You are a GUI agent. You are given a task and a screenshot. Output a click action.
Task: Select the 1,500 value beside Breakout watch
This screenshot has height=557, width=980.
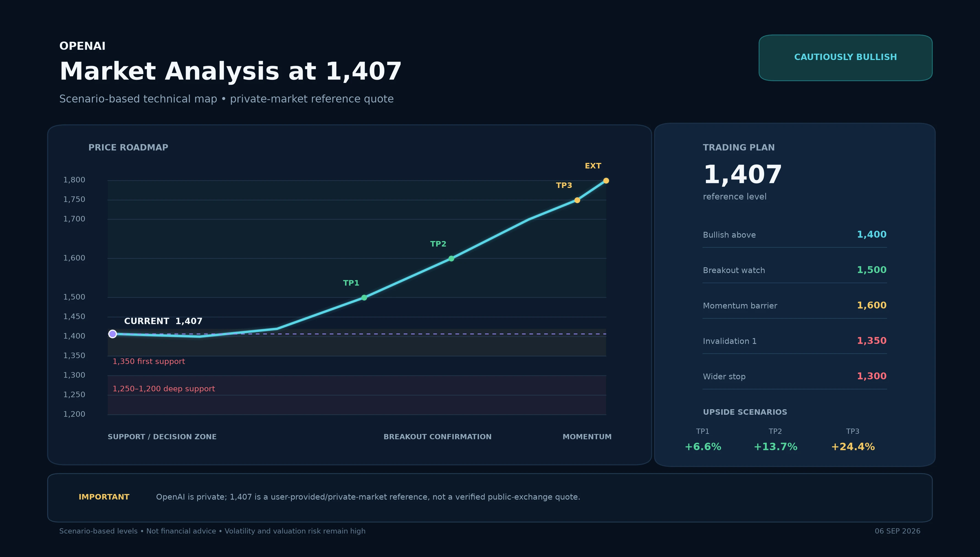pos(871,270)
